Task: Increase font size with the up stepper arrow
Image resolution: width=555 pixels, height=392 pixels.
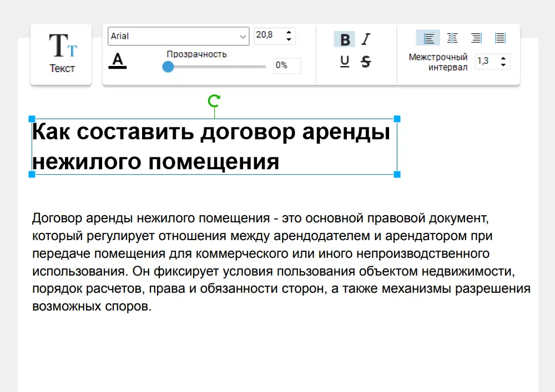Action: (x=289, y=32)
